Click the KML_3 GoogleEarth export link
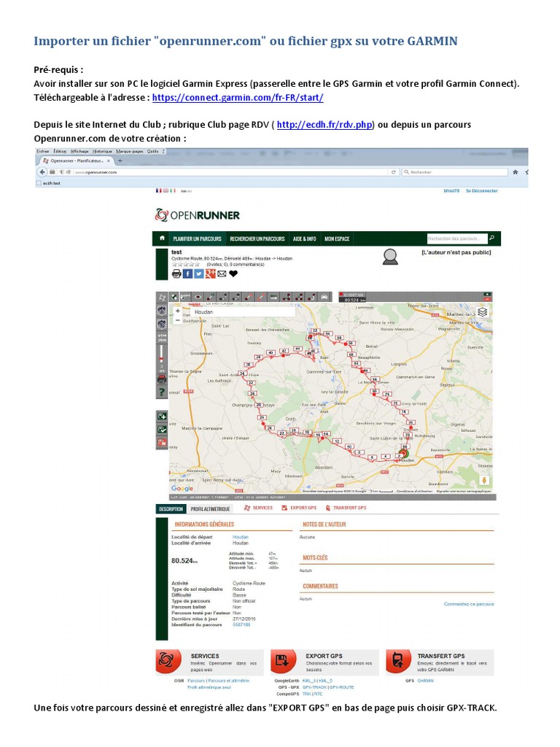 [309, 681]
